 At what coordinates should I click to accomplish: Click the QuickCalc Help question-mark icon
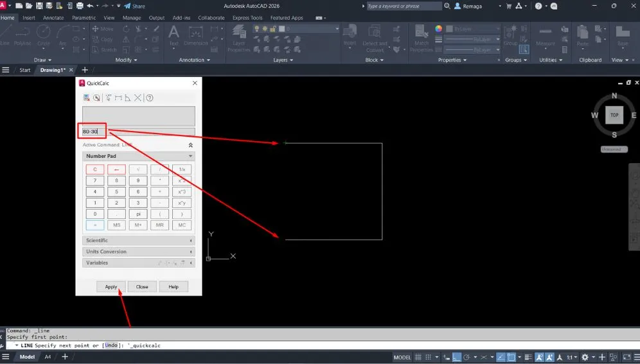[x=149, y=98]
